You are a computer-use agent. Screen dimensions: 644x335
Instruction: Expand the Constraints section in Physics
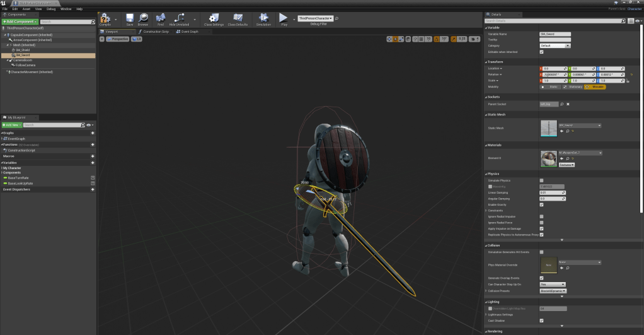click(486, 211)
